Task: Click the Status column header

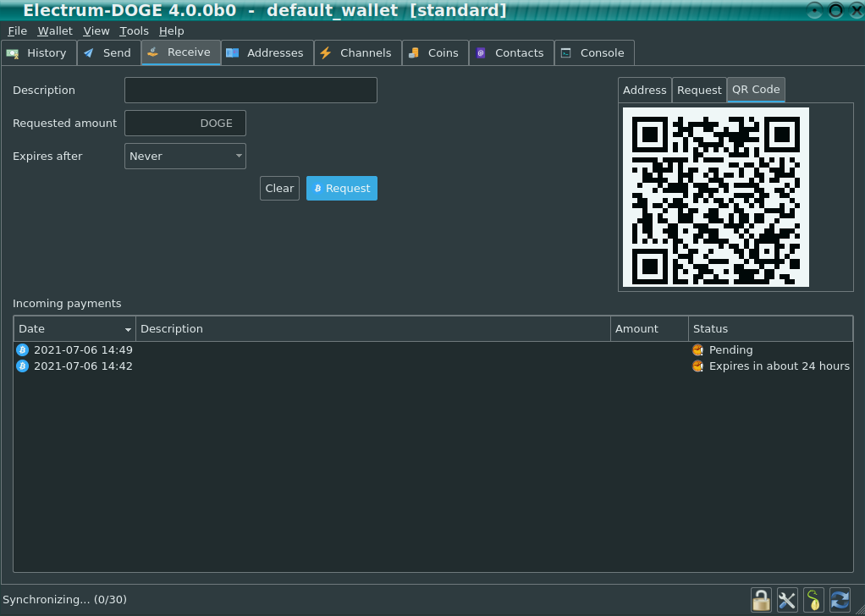Action: [x=771, y=328]
